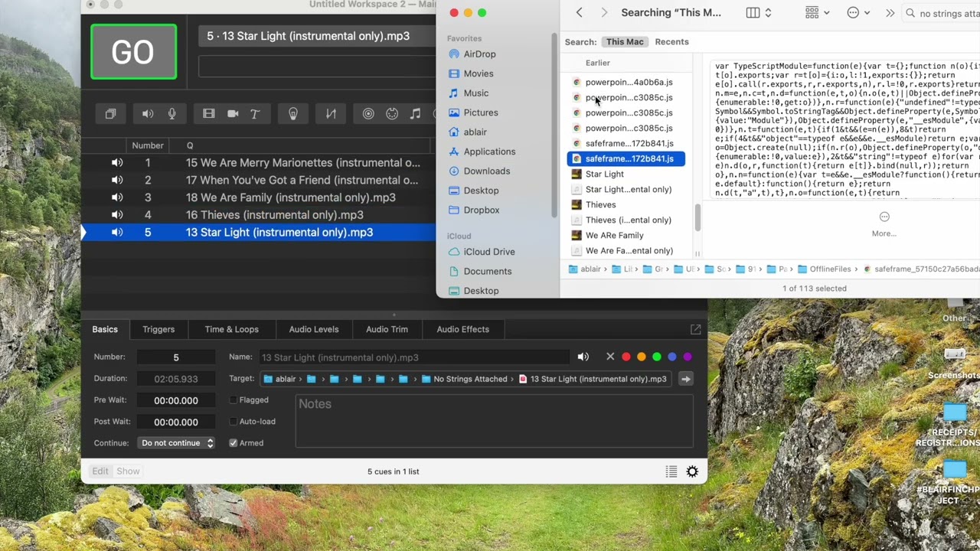Open the Audio Trim tab

point(387,329)
